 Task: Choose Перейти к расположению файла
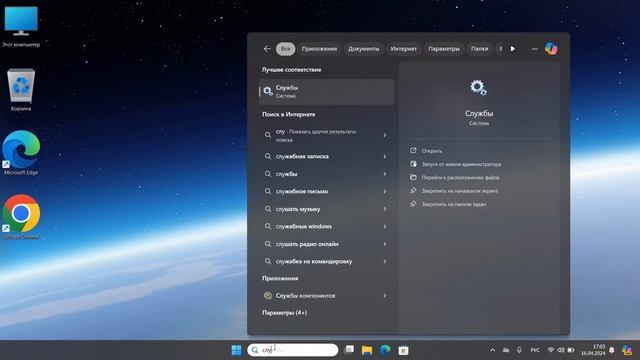(460, 178)
